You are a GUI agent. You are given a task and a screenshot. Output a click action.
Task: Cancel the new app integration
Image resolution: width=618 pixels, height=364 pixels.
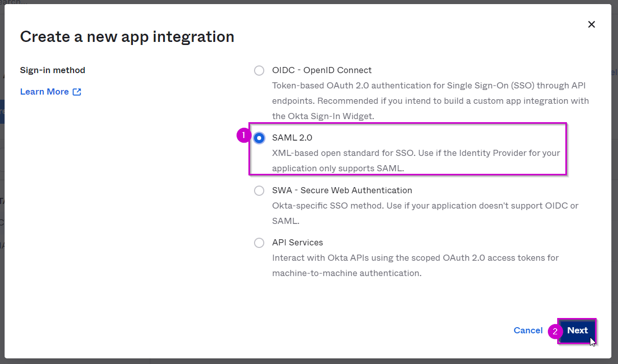pos(528,330)
